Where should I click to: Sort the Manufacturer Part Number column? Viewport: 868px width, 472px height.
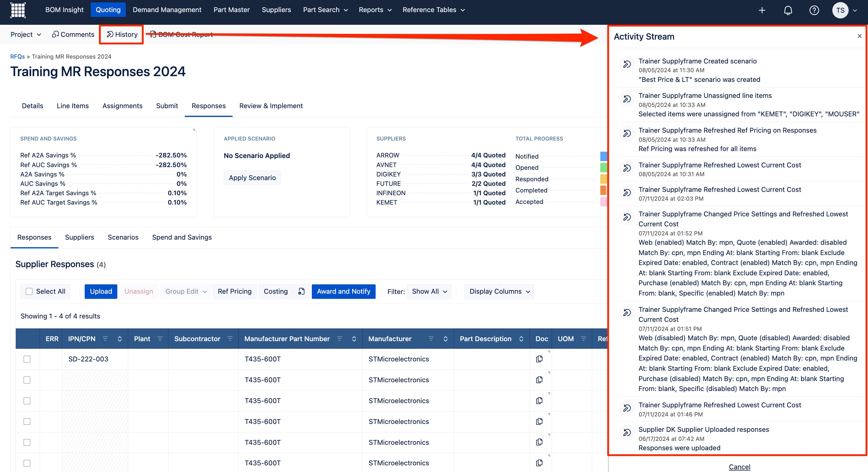(x=354, y=339)
